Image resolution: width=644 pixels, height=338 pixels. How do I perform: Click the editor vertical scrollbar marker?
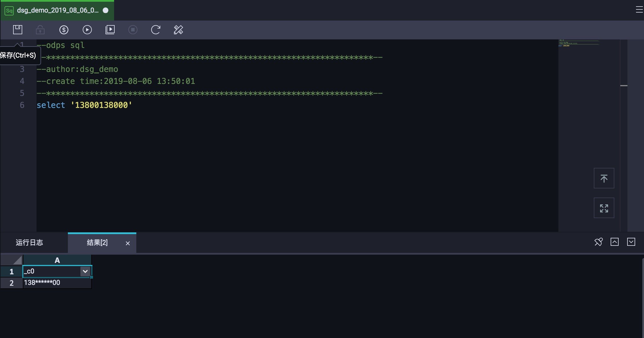click(624, 86)
